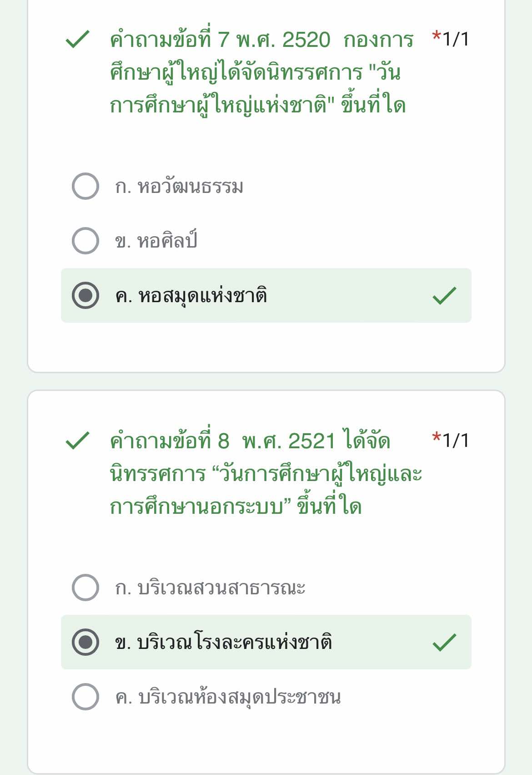This screenshot has height=775, width=532.
Task: Click the label text บริเวณสวนสาธารณะ
Action: (x=221, y=588)
